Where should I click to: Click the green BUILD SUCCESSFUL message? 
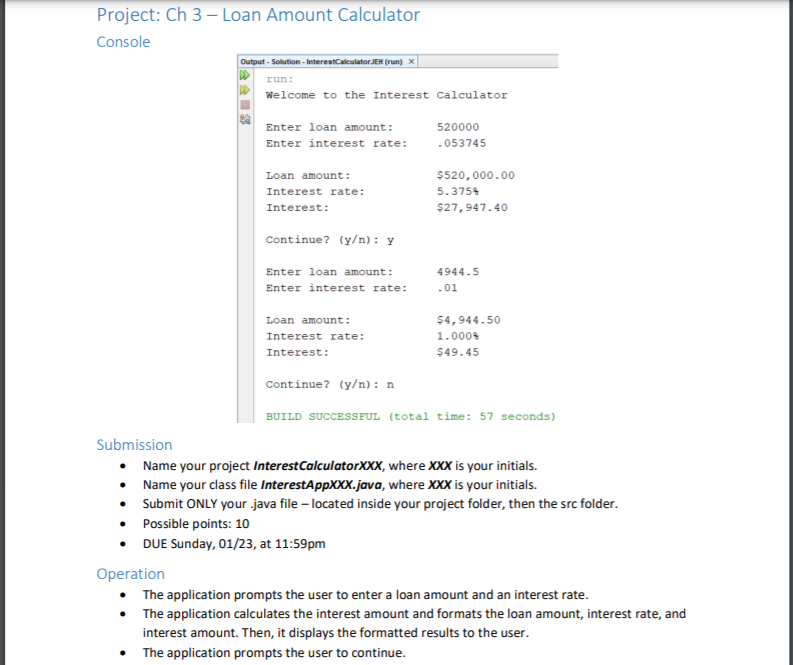[411, 417]
